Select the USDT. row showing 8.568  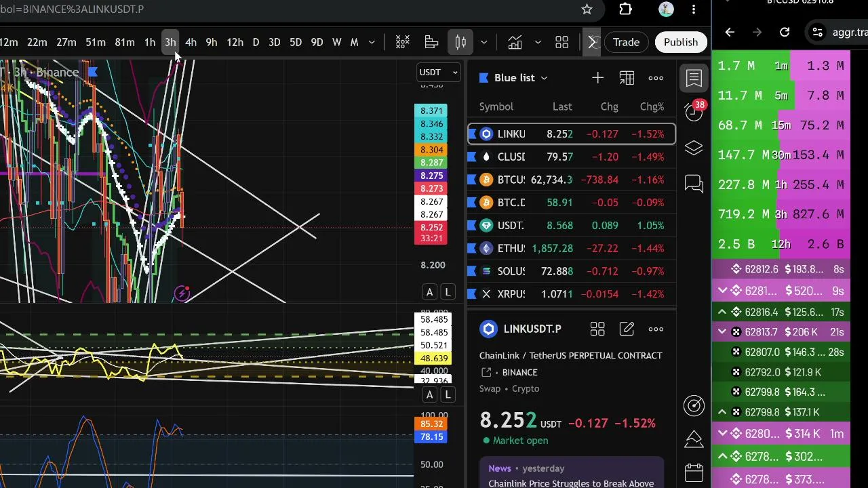pos(572,226)
